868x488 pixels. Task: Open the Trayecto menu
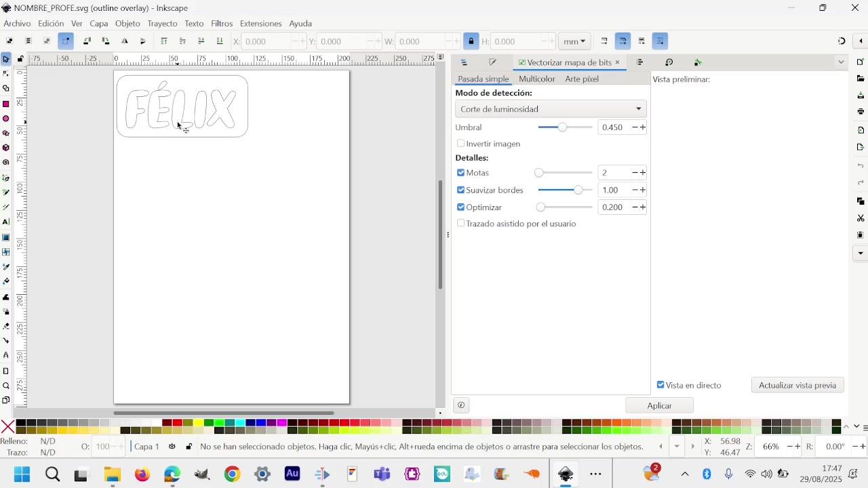pos(162,24)
